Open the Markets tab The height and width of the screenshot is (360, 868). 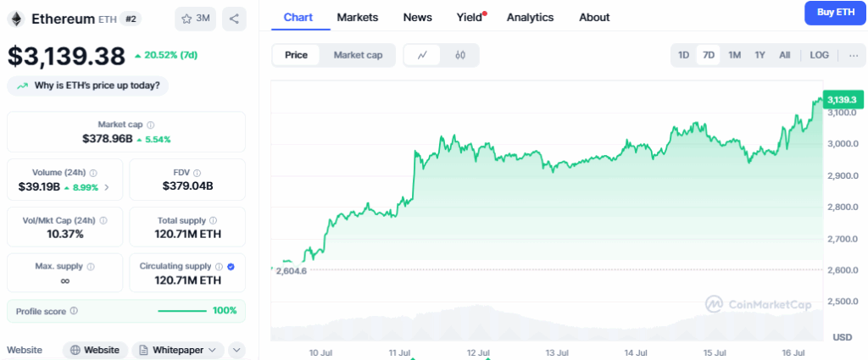click(x=357, y=17)
